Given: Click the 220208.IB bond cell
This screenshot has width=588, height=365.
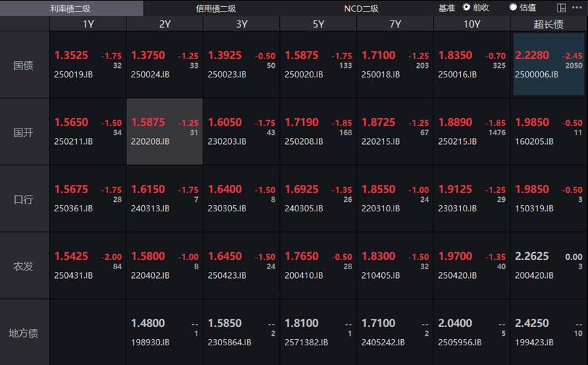Looking at the screenshot, I should click(165, 132).
